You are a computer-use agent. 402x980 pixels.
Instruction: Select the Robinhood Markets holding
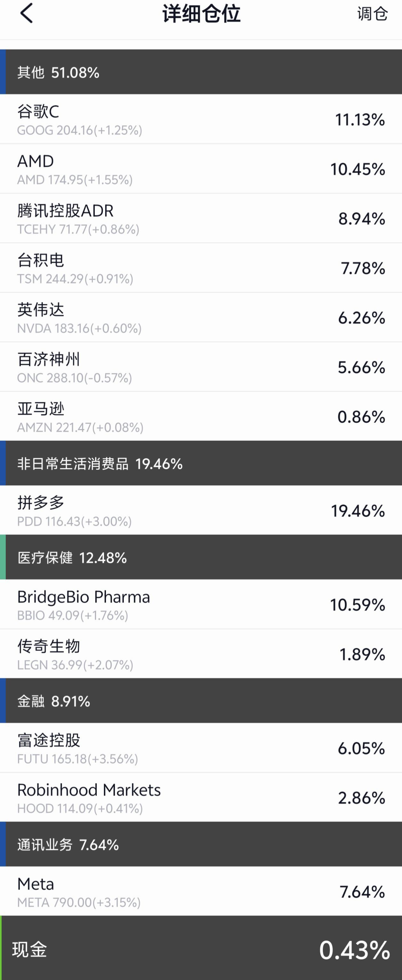[201, 797]
